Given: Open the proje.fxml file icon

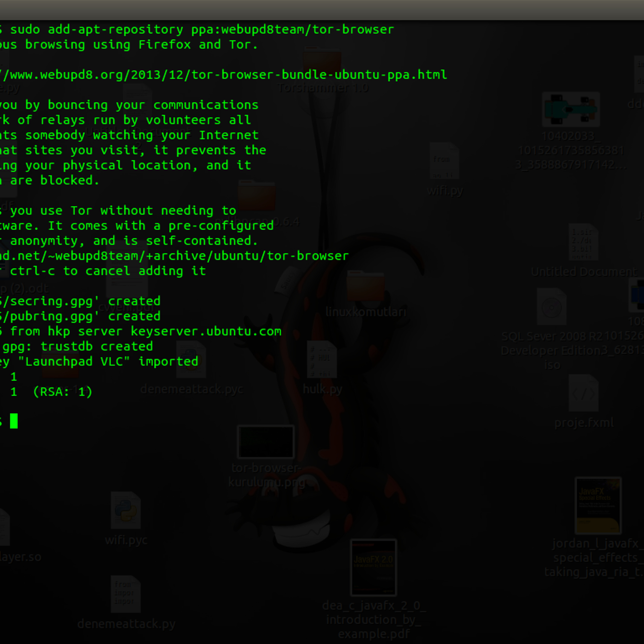Looking at the screenshot, I should (583, 393).
